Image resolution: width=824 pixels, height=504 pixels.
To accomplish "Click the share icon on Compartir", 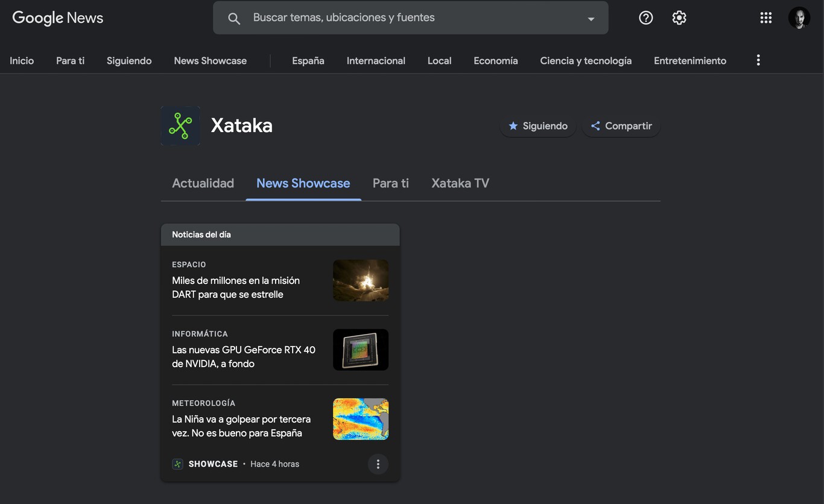I will [x=594, y=125].
